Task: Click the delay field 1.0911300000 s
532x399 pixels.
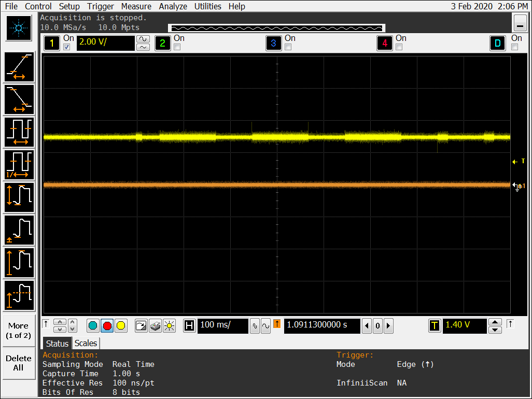Action: click(322, 326)
